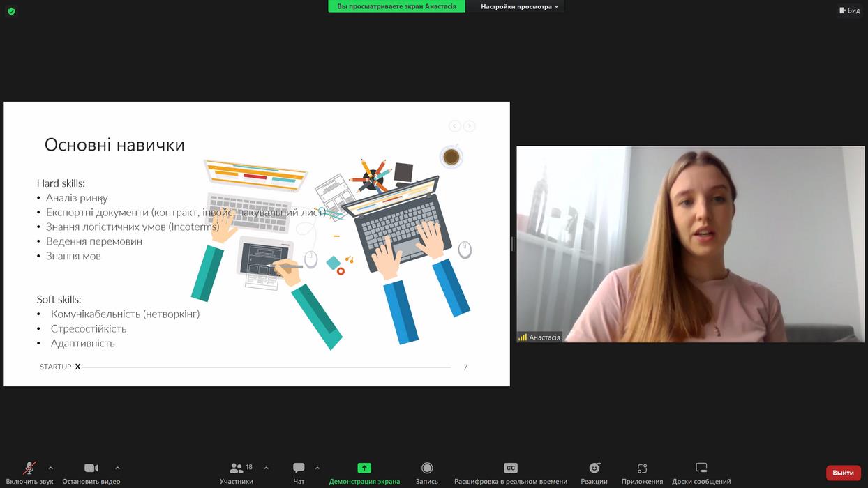The image size is (868, 488).
Task: Click the green screen-viewing banner for Анастасія
Action: (396, 6)
